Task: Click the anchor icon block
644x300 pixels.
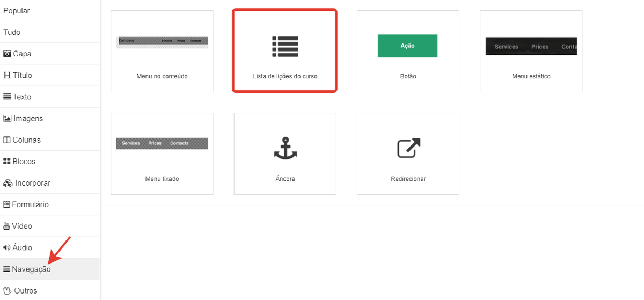Action: [x=285, y=148]
